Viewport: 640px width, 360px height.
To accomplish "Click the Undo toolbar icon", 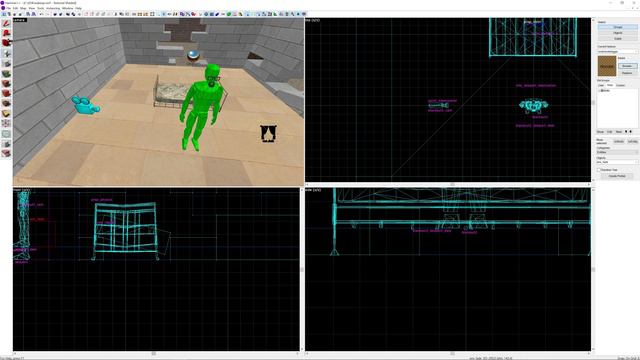I will (x=41, y=14).
